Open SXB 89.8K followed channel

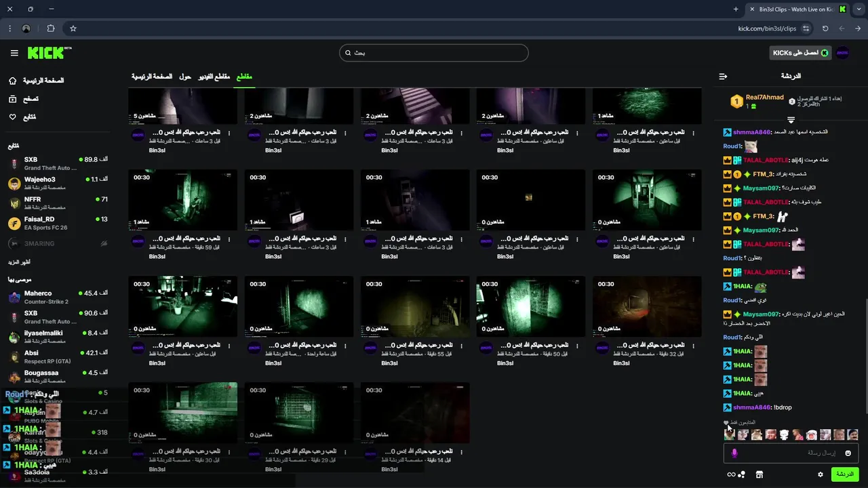58,163
